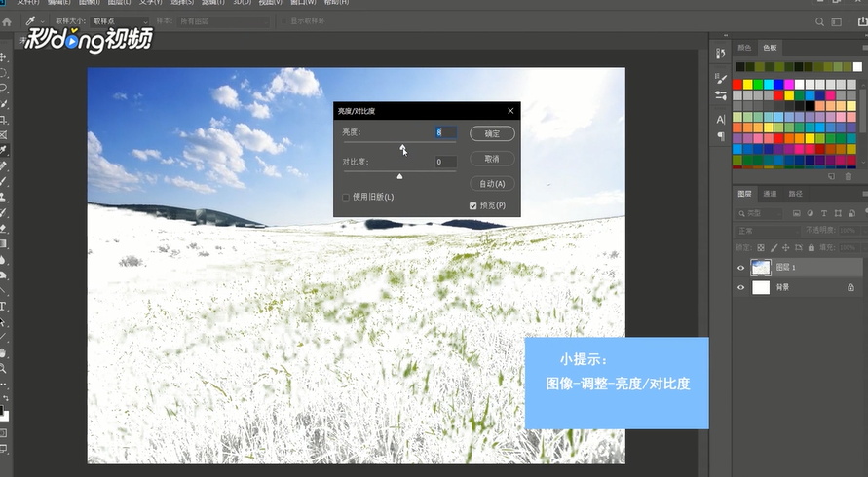Open the 取样大小 sample size dropdown
Screen dimensions: 868x477
click(120, 21)
